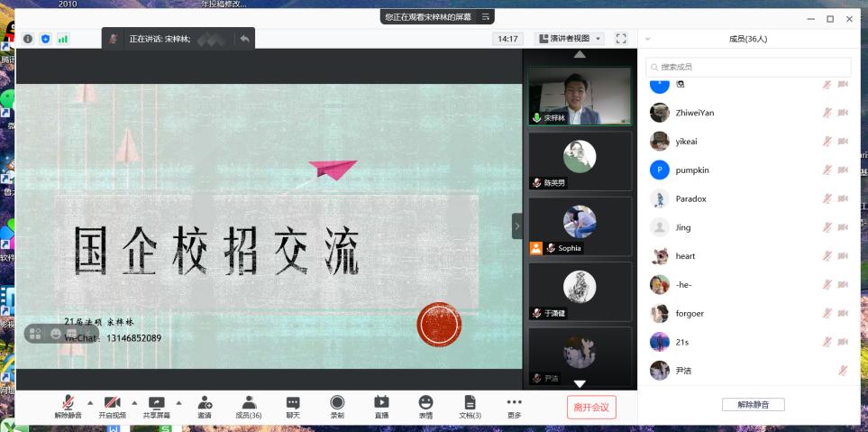Click the 搜索成员 search field
The height and width of the screenshot is (432, 868).
[748, 68]
